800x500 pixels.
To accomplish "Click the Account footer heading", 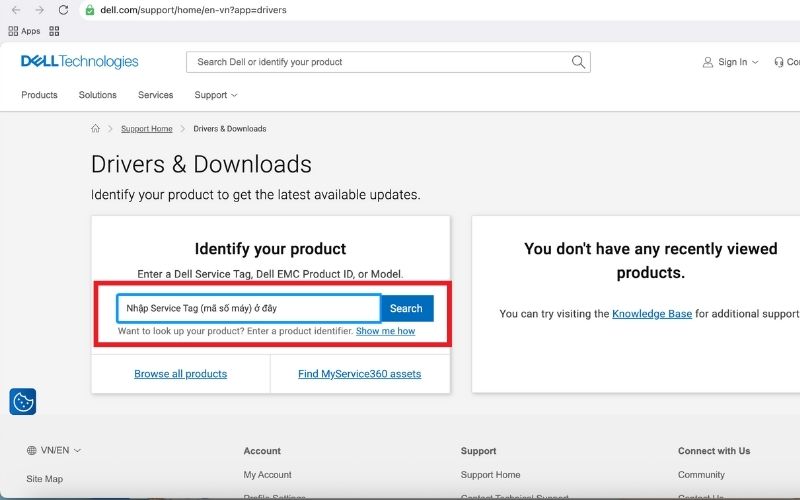I will tap(262, 451).
